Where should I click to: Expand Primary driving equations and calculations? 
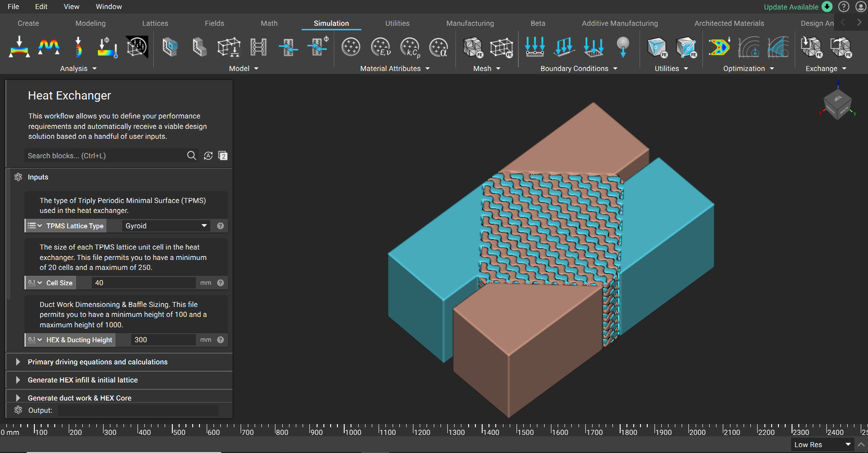pyautogui.click(x=18, y=362)
